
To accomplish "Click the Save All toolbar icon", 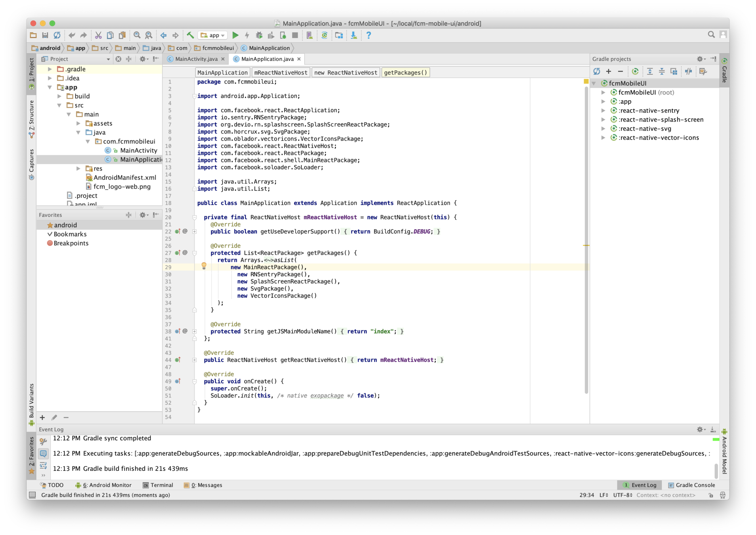I will click(45, 35).
